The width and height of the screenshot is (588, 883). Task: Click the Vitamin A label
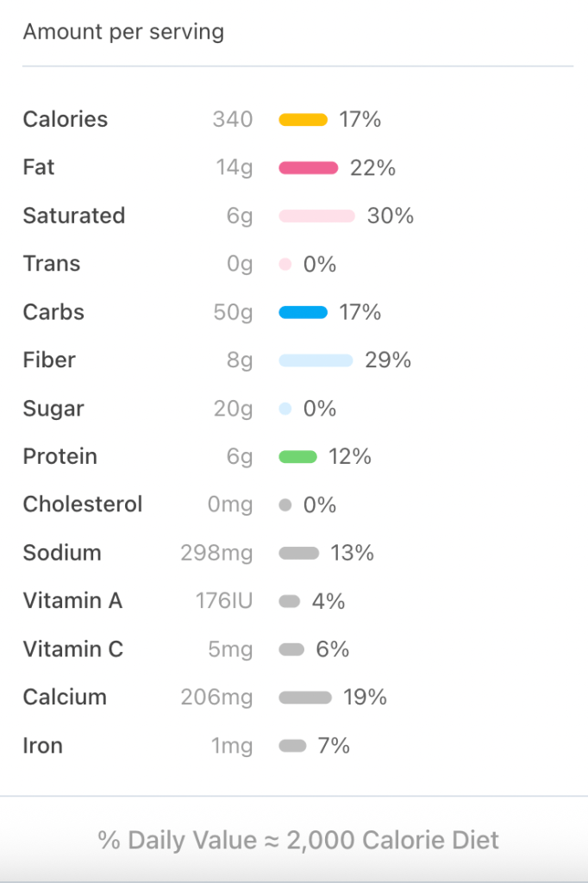coord(72,601)
